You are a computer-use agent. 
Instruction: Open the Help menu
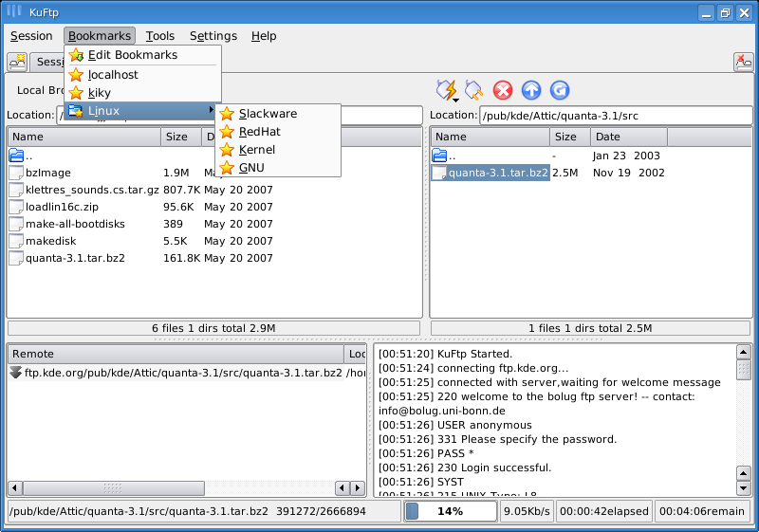pos(264,36)
